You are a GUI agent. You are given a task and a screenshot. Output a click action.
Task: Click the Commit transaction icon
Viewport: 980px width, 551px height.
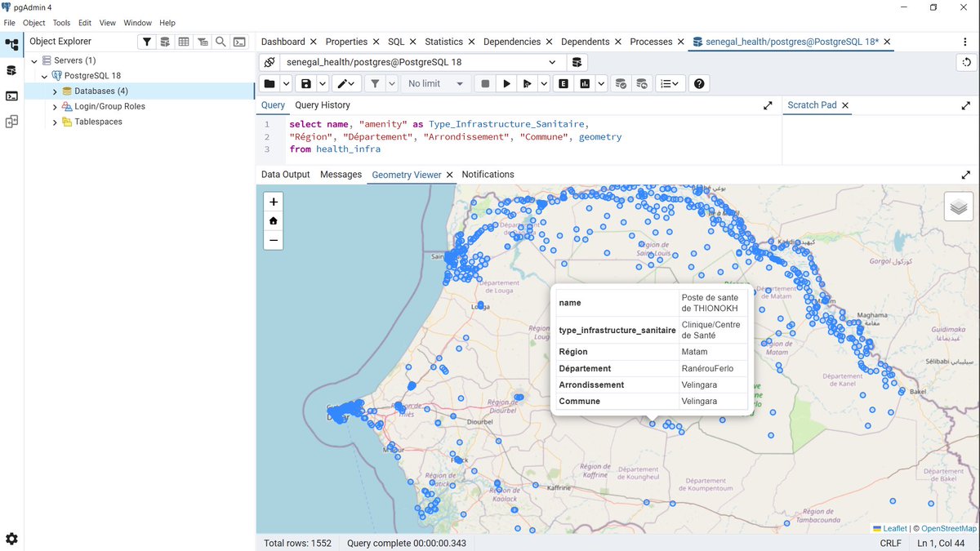[621, 83]
